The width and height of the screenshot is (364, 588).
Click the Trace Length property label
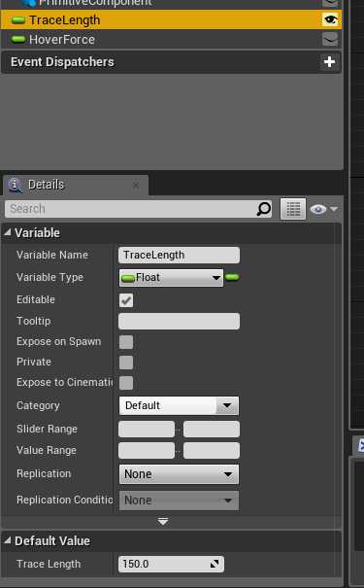click(x=49, y=564)
